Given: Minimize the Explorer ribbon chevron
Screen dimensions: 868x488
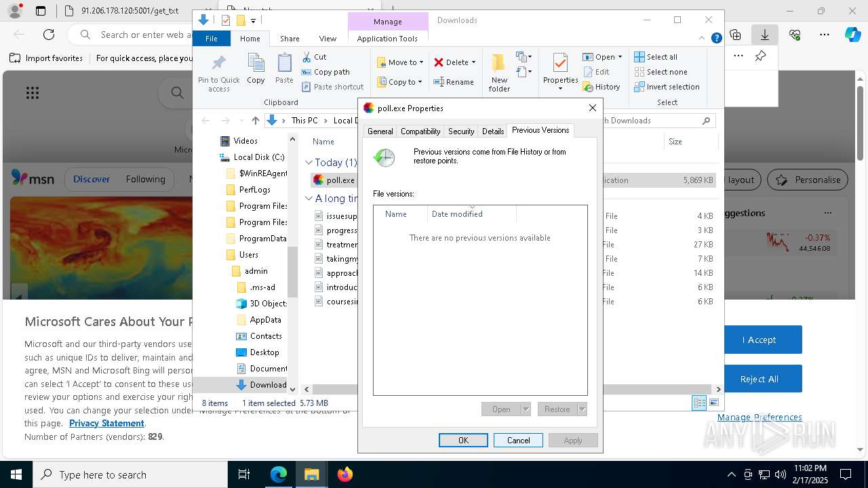Looking at the screenshot, I should 703,39.
